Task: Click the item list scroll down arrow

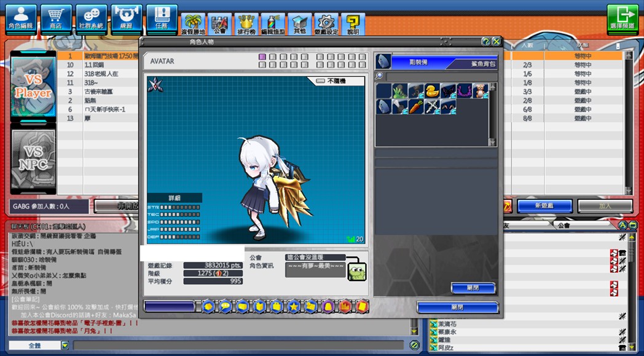Action: coord(492,142)
